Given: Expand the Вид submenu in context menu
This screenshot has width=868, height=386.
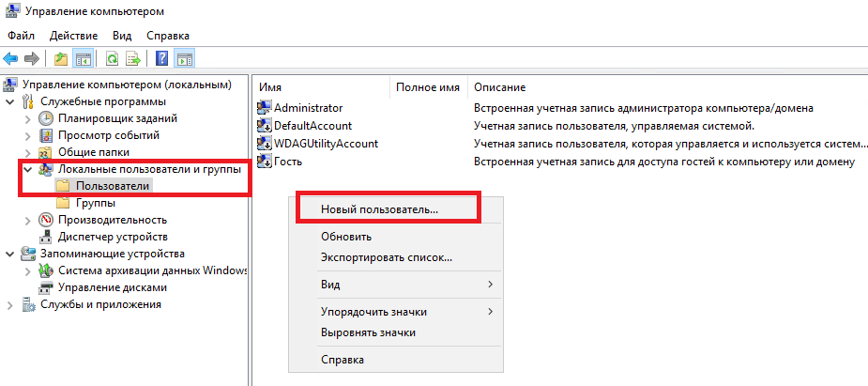Looking at the screenshot, I should pos(406,286).
